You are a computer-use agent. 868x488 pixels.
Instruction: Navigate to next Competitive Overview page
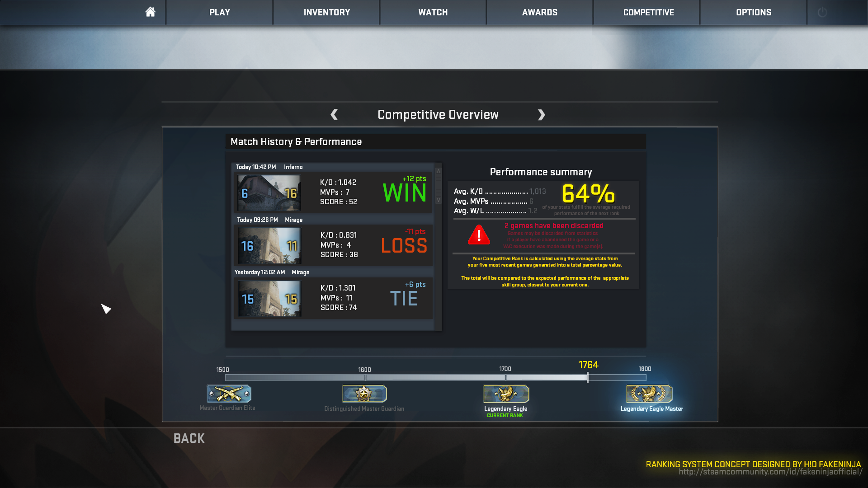(541, 114)
